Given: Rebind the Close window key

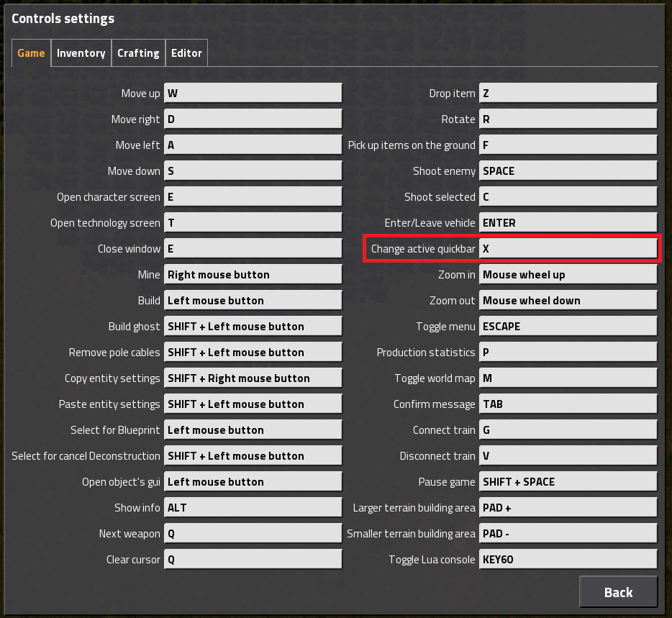Looking at the screenshot, I should click(253, 249).
